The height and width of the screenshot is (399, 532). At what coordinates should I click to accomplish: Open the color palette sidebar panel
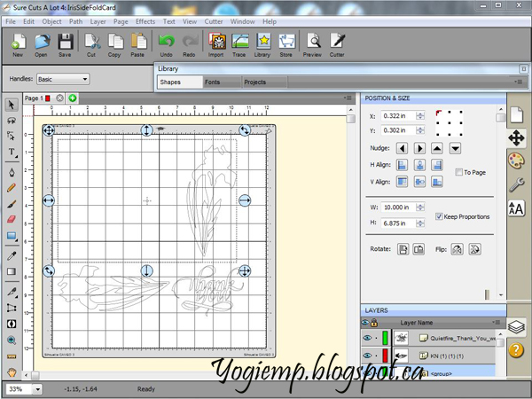pos(516,160)
